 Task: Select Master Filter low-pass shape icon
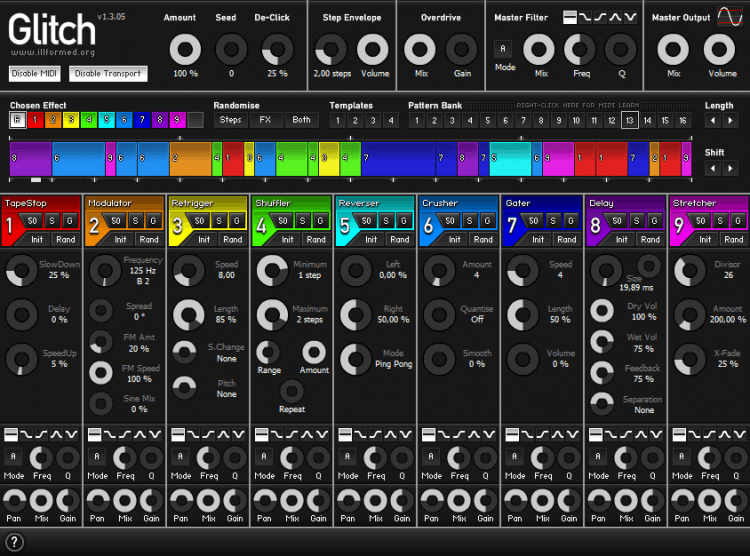coord(585,18)
